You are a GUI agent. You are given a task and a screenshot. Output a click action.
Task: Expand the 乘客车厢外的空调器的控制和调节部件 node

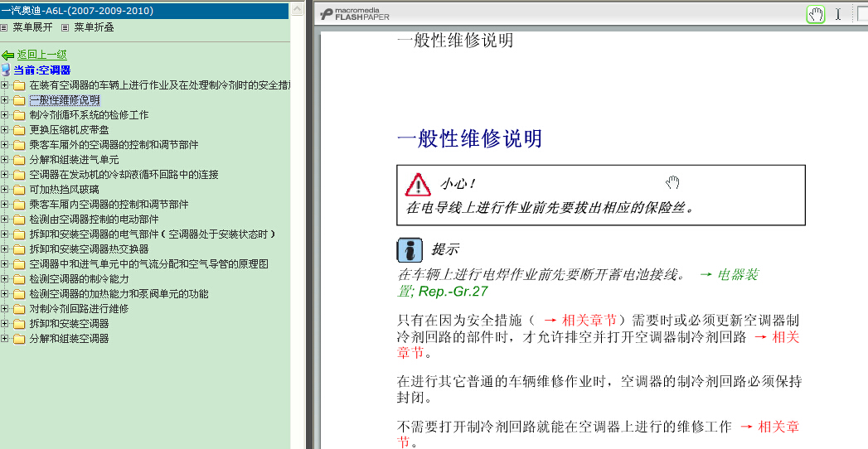pos(4,145)
